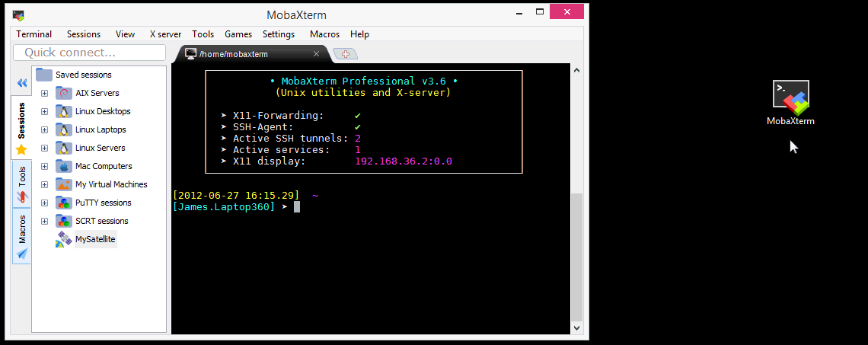868x345 pixels.
Task: Select the Saved sessions root label
Action: 84,75
